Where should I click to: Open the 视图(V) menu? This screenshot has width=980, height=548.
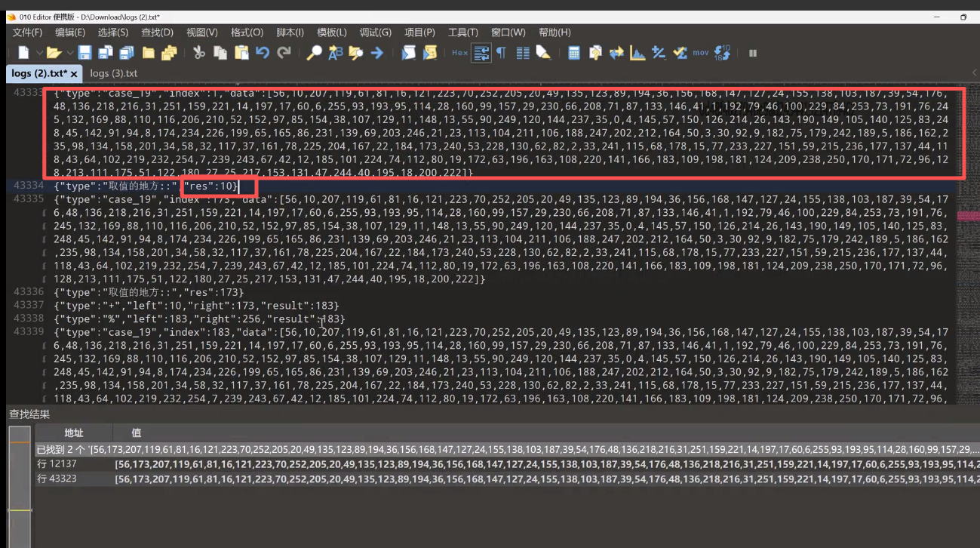click(x=201, y=32)
